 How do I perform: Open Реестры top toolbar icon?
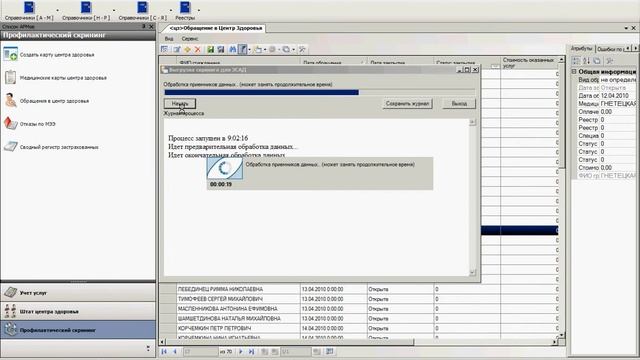point(185,7)
